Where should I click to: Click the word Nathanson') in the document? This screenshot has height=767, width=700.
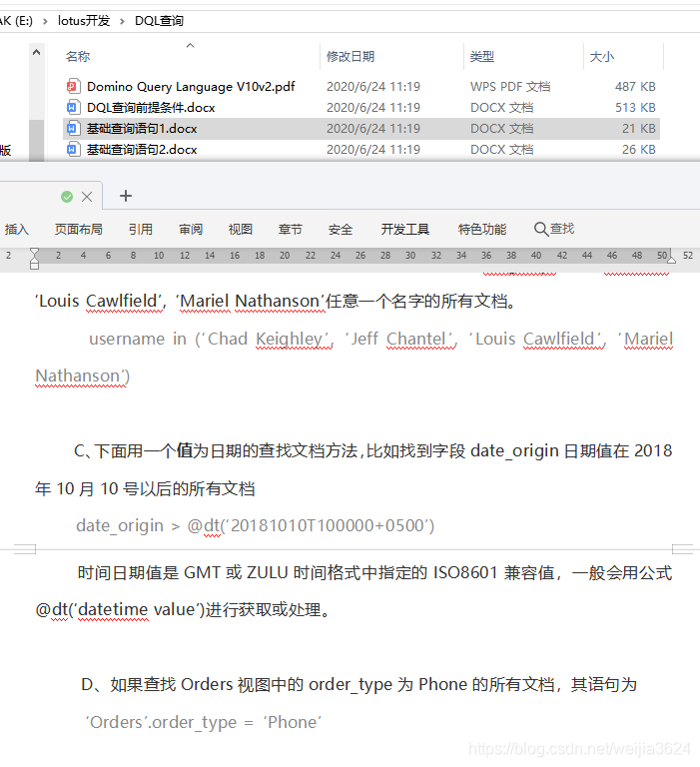pyautogui.click(x=82, y=377)
